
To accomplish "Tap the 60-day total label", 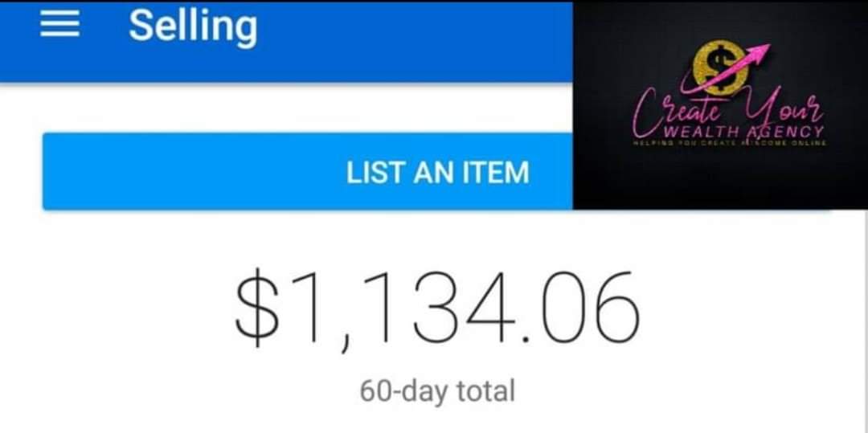I will [x=437, y=391].
